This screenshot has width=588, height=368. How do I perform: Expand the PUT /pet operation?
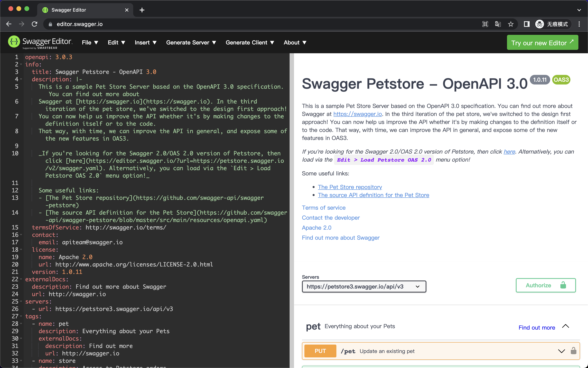click(561, 351)
